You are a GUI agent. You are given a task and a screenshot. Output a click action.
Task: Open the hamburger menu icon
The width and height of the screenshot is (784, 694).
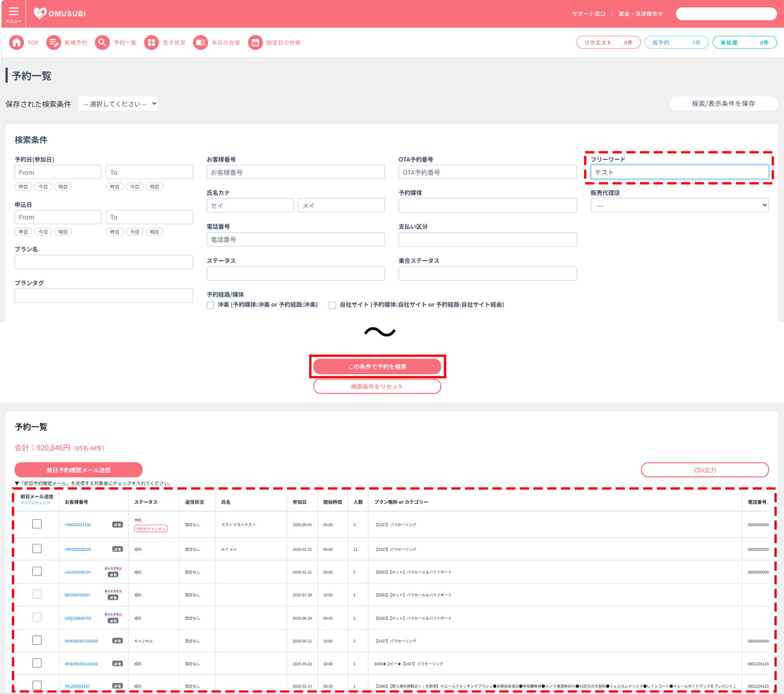14,14
